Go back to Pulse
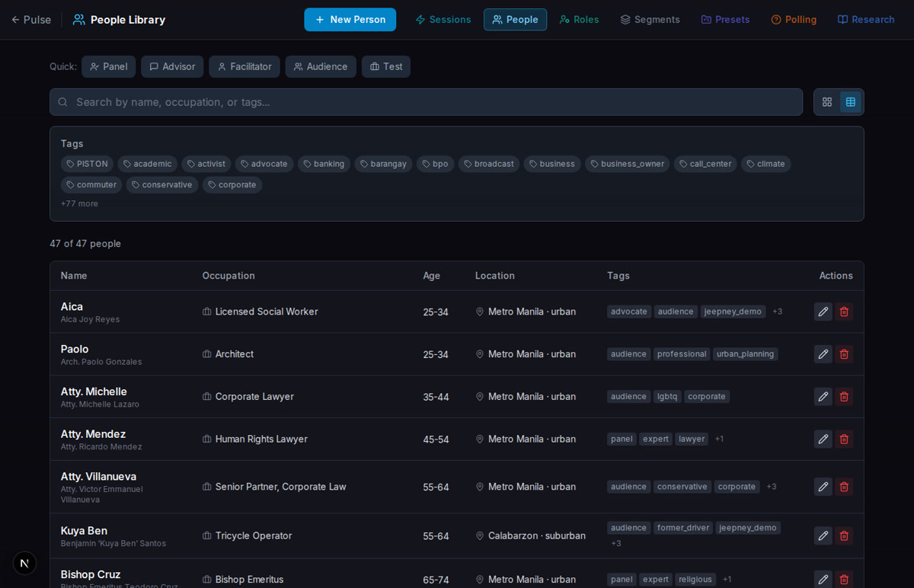The width and height of the screenshot is (914, 588). (x=30, y=20)
